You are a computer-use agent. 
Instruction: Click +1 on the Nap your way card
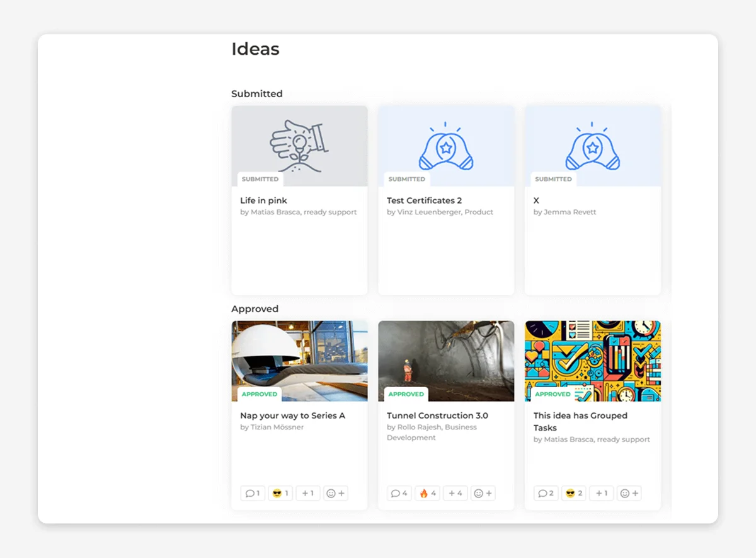coord(307,493)
